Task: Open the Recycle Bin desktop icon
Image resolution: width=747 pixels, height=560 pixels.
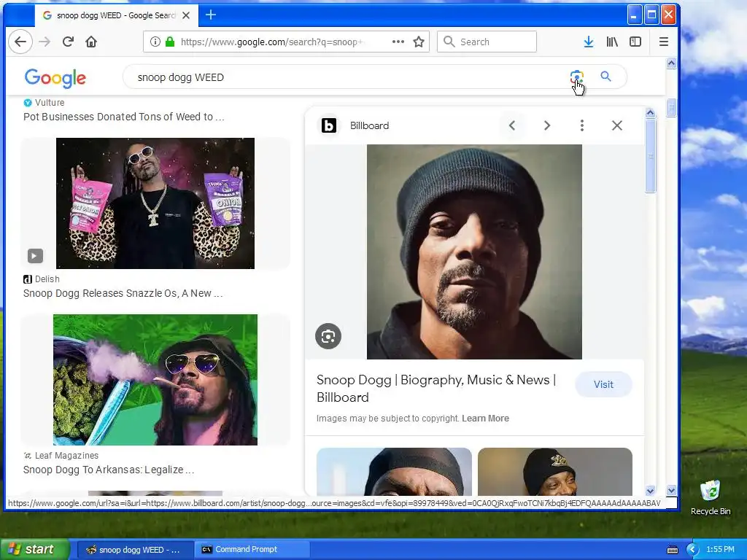Action: pyautogui.click(x=711, y=497)
